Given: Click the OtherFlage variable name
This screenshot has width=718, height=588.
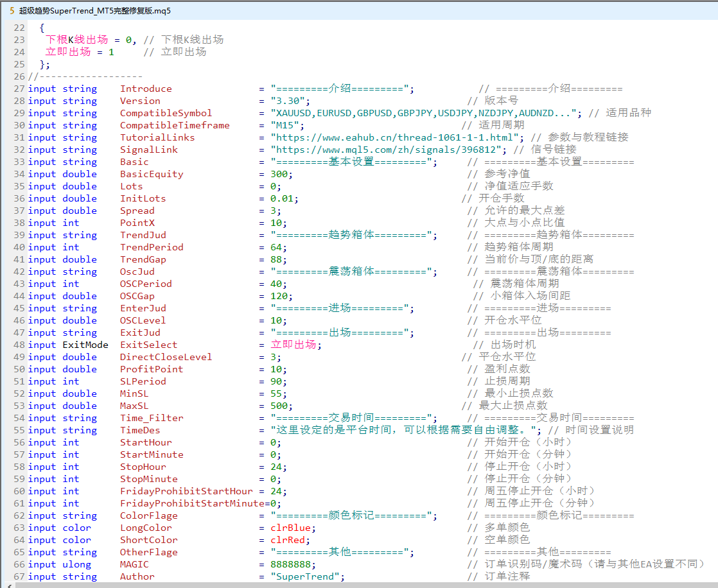Looking at the screenshot, I should (149, 552).
